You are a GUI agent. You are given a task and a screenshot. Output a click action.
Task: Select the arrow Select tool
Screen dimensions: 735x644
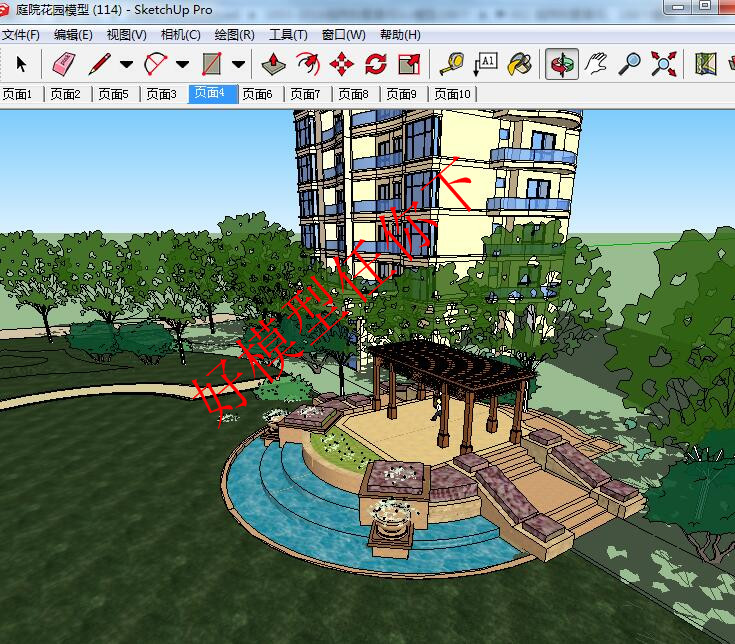(21, 64)
